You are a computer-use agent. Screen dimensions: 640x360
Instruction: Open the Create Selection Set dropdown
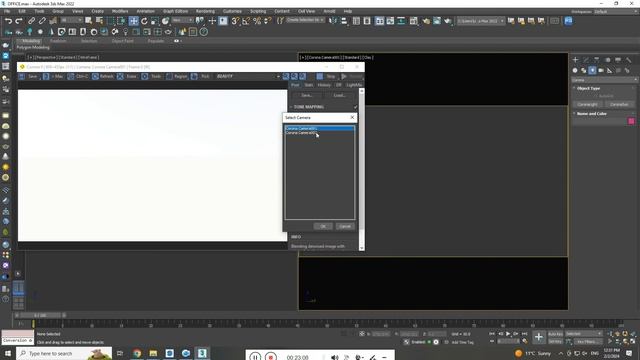(305, 20)
